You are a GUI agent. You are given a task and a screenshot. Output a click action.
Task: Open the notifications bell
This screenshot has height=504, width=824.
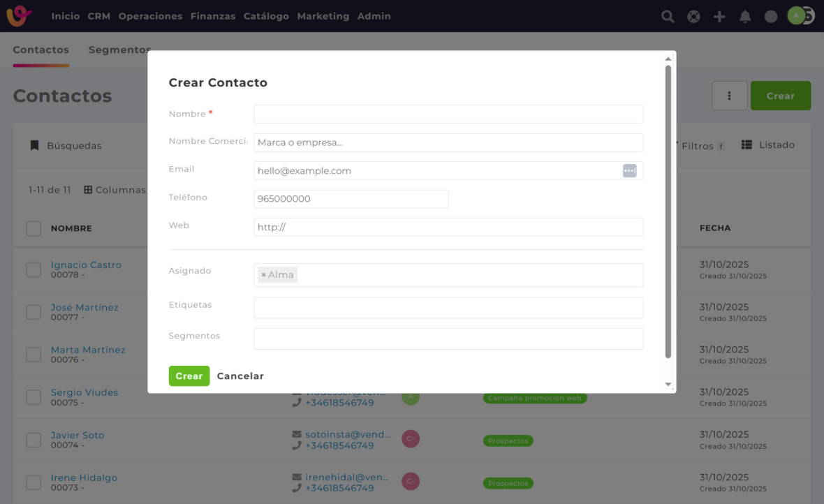click(x=745, y=16)
